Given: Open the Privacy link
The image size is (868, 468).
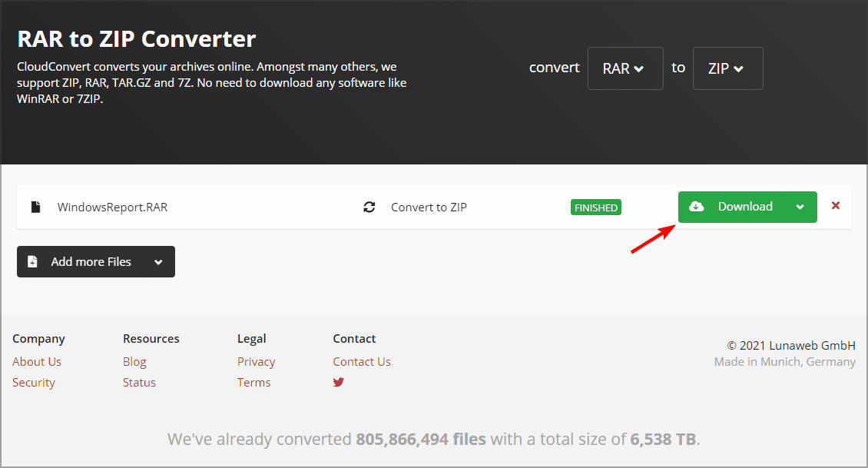Looking at the screenshot, I should pyautogui.click(x=257, y=362).
